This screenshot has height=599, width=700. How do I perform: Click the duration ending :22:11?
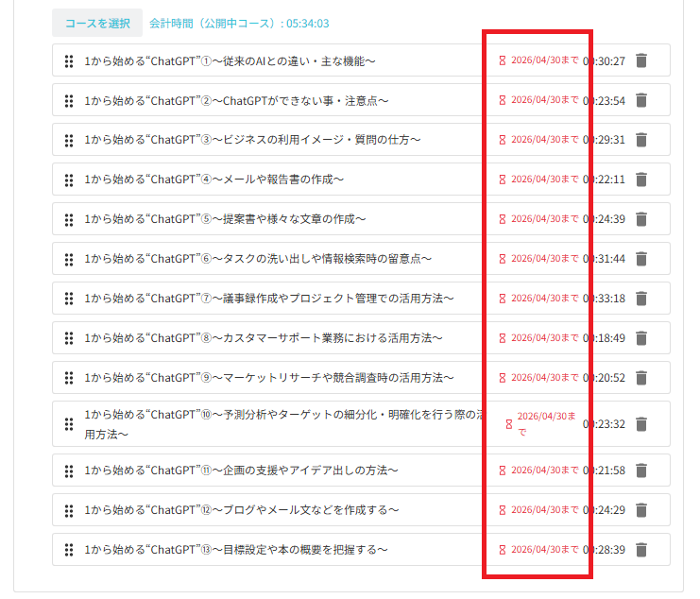point(604,180)
